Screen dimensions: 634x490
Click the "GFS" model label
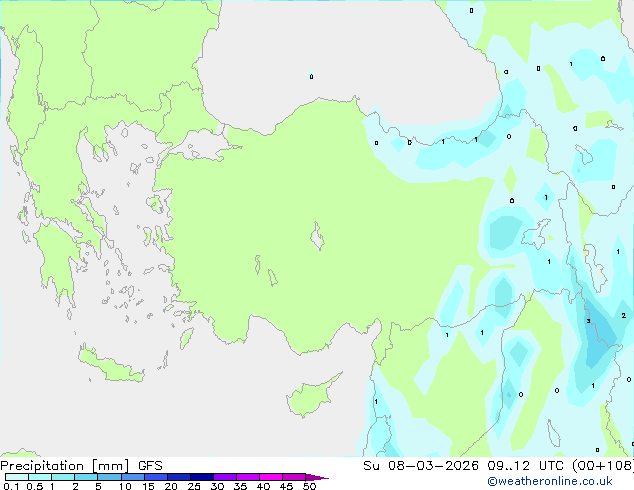(x=150, y=466)
